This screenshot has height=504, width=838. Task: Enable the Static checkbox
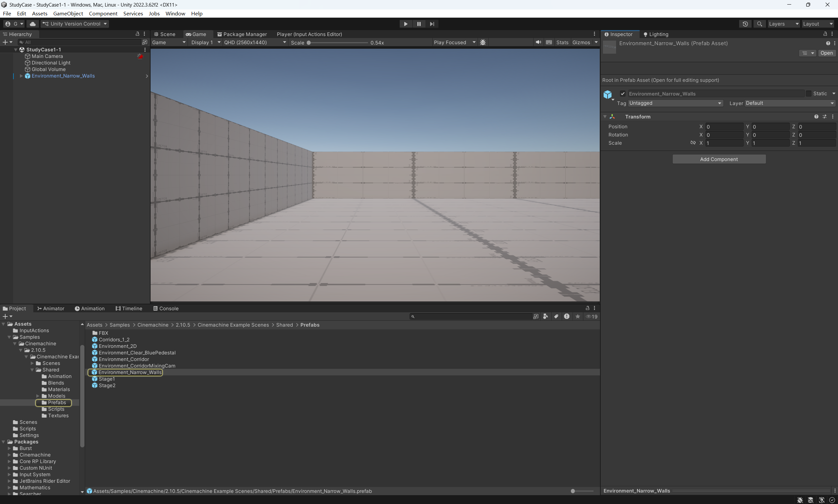point(809,94)
